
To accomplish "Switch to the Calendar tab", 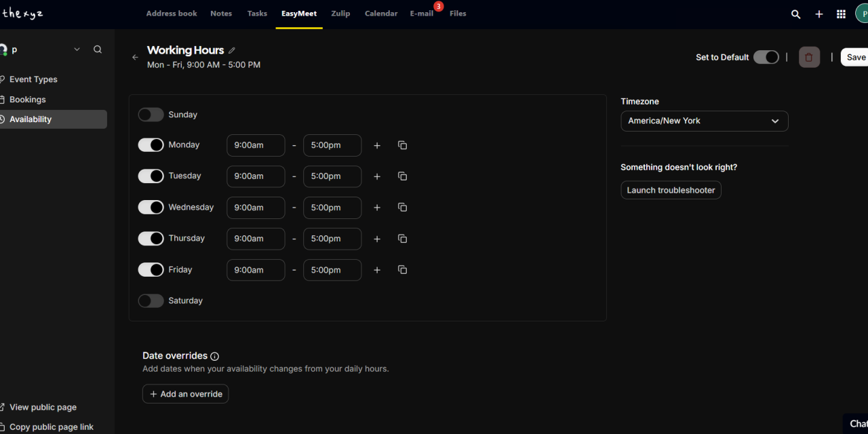I will [x=380, y=14].
